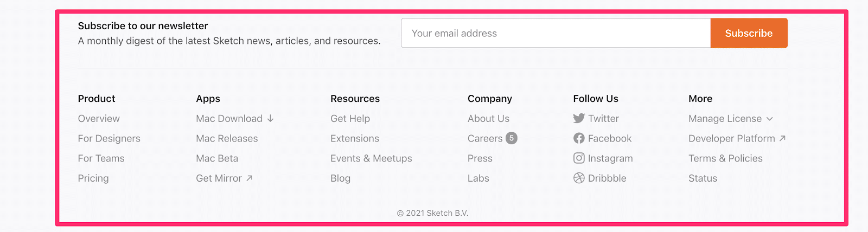Screen dimensions: 868x232
Task: Focus the email address field
Action: 556,33
